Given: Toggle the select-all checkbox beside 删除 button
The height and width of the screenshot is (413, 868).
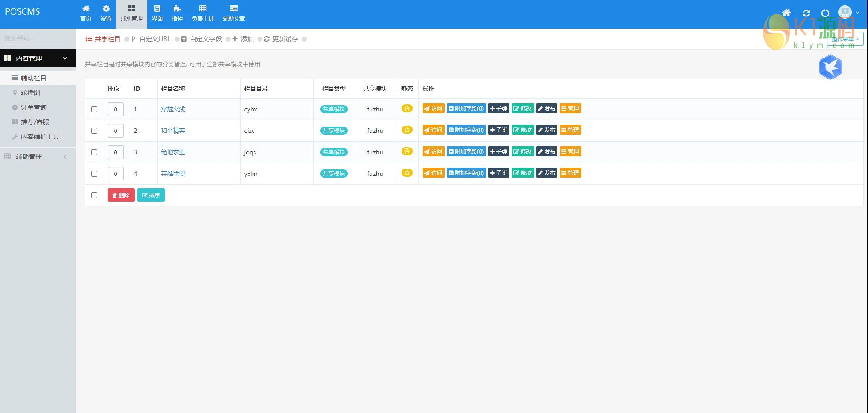Looking at the screenshot, I should [x=95, y=196].
